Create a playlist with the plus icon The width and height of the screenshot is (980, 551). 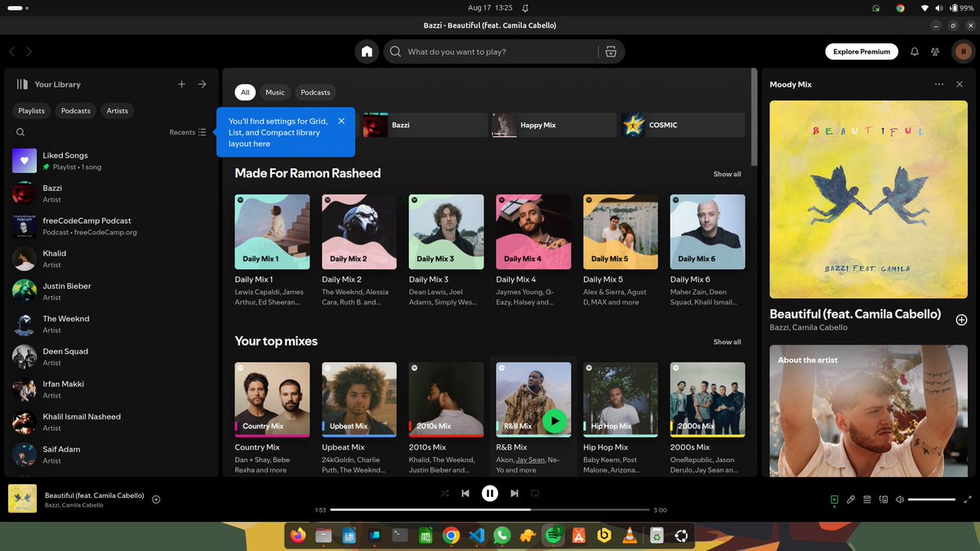click(x=181, y=84)
